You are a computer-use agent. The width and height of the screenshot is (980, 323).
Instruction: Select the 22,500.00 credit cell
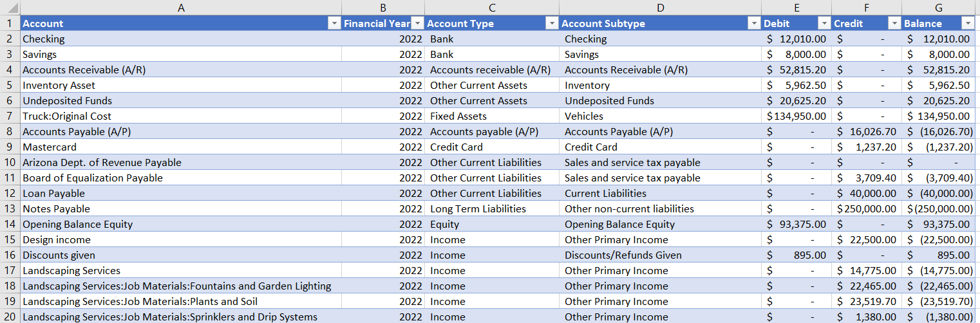pyautogui.click(x=867, y=239)
